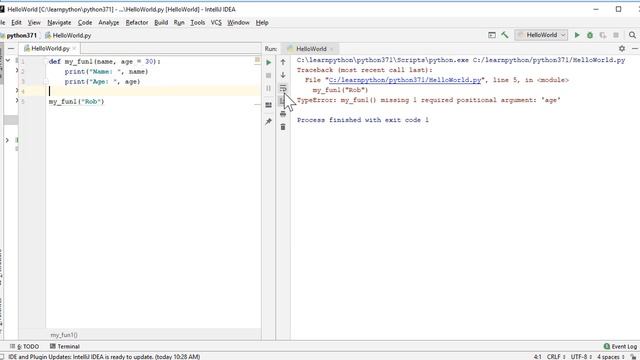Viewport: 640px width, 360px height.
Task: Run with coverage from main toolbar
Action: tap(603, 35)
